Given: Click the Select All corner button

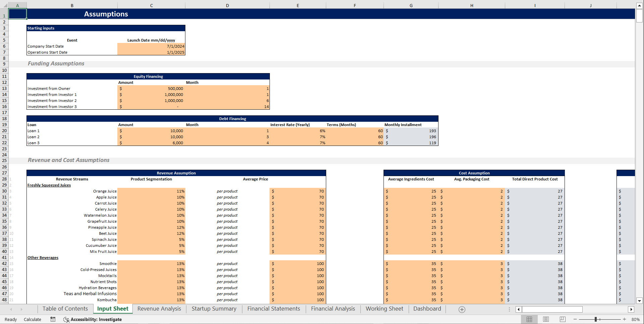Looking at the screenshot, I should tap(4, 5).
